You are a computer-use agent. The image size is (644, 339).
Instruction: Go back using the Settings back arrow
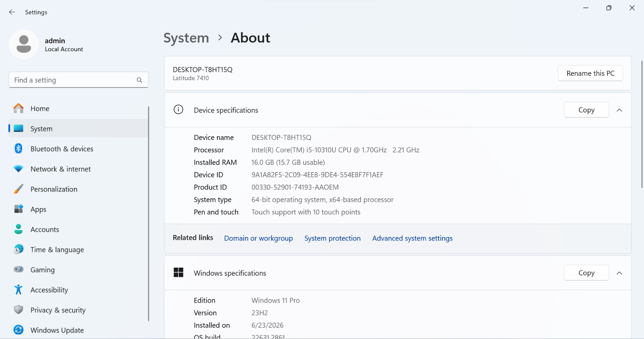12,12
